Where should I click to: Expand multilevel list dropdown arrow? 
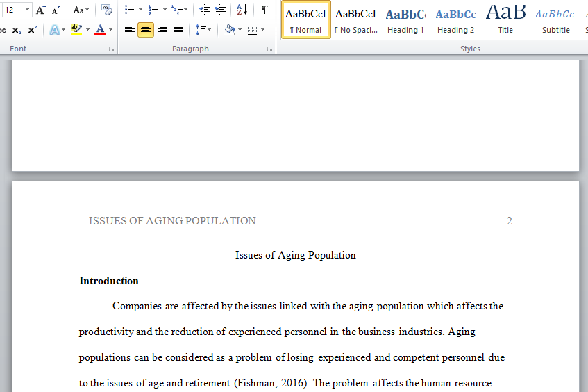pyautogui.click(x=186, y=10)
